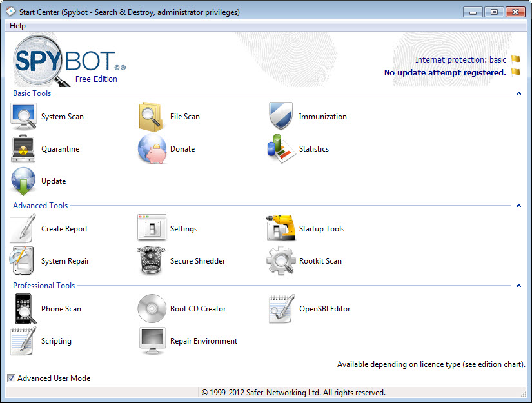532x403 pixels.
Task: Launch the Startup Tools drill icon
Action: [x=281, y=228]
